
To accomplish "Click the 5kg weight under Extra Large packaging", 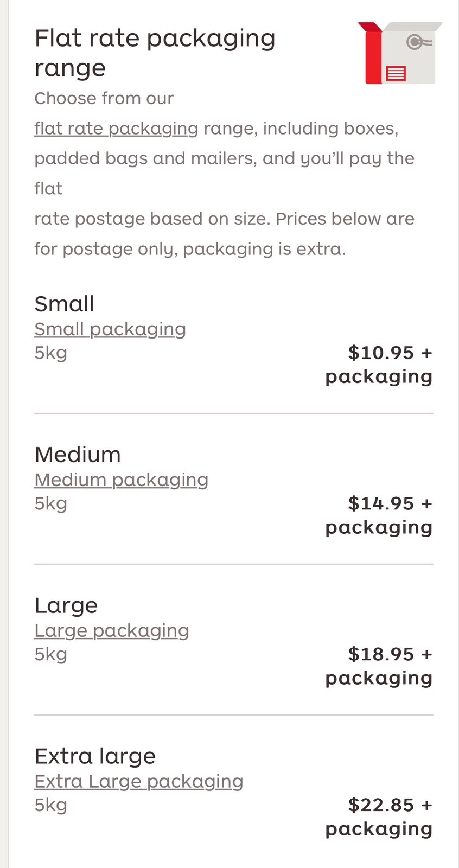I will tap(50, 806).
